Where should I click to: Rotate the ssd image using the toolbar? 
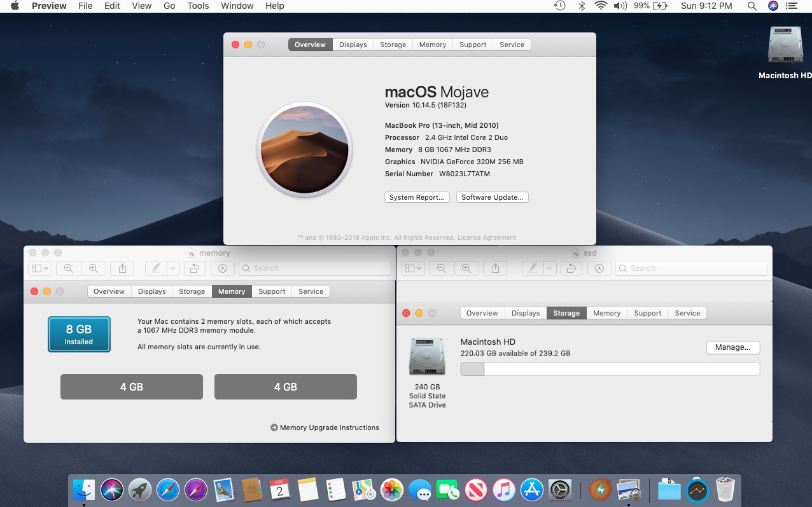(571, 268)
